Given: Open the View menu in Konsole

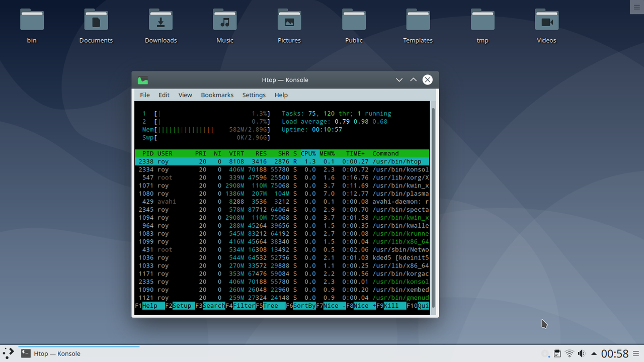Looking at the screenshot, I should click(185, 95).
